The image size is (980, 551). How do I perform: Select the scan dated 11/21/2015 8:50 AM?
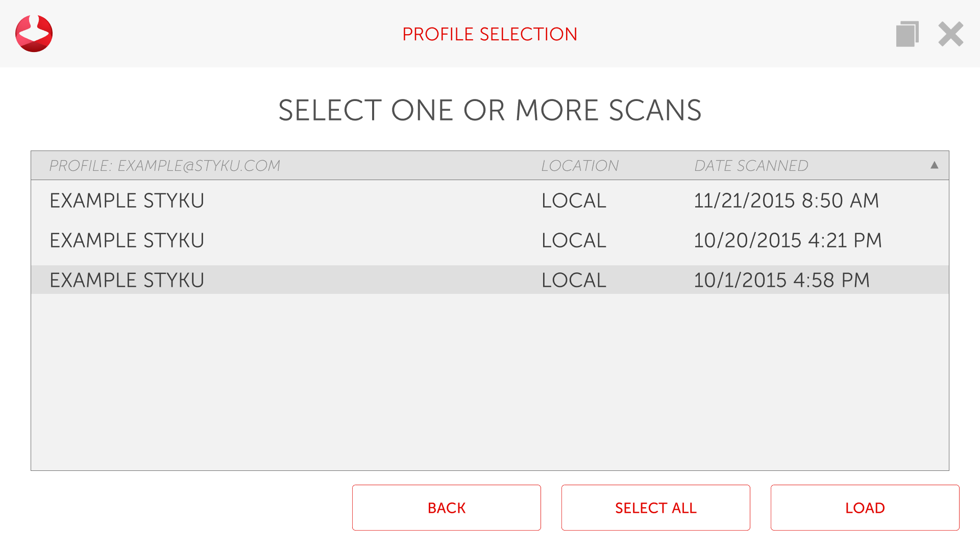786,201
